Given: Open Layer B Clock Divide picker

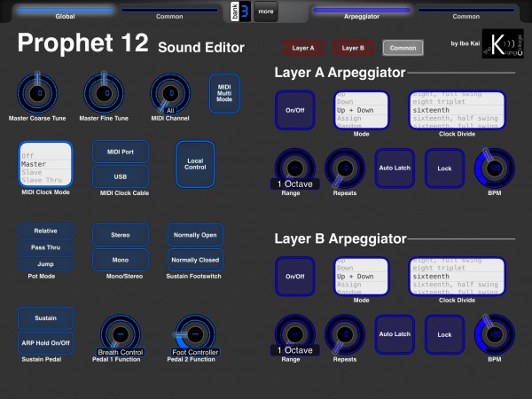Looking at the screenshot, I should click(457, 276).
